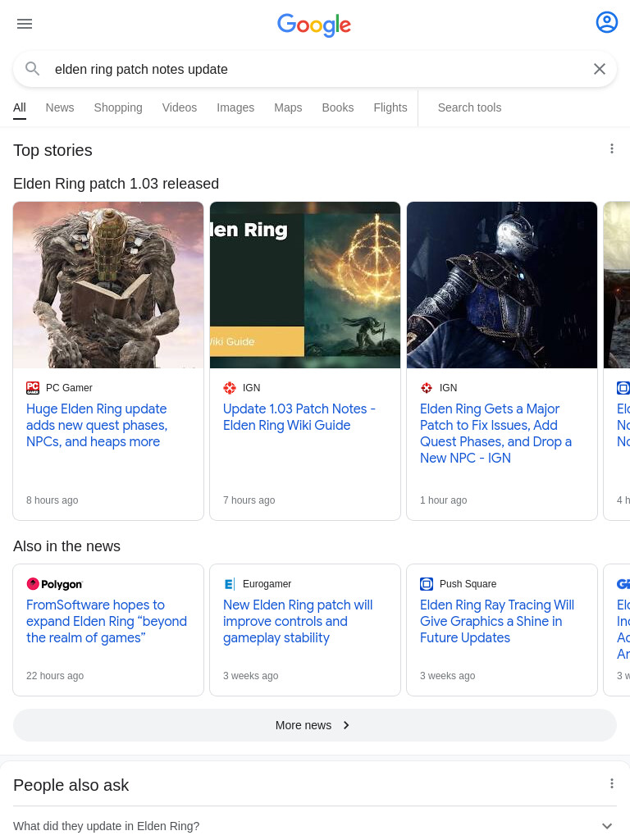Open 'Elden Ring Ray Tracing' article
This screenshot has height=840, width=630.
[x=497, y=622]
